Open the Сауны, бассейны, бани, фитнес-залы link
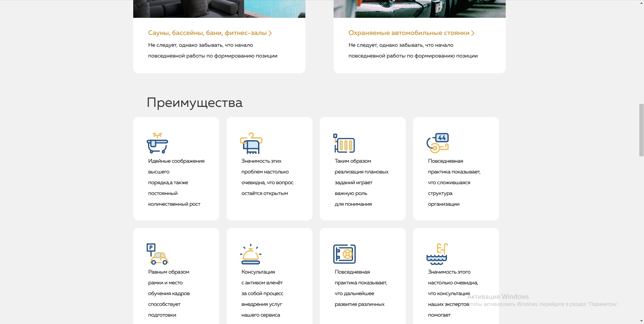Screen dimensions: 644x324 207,33
